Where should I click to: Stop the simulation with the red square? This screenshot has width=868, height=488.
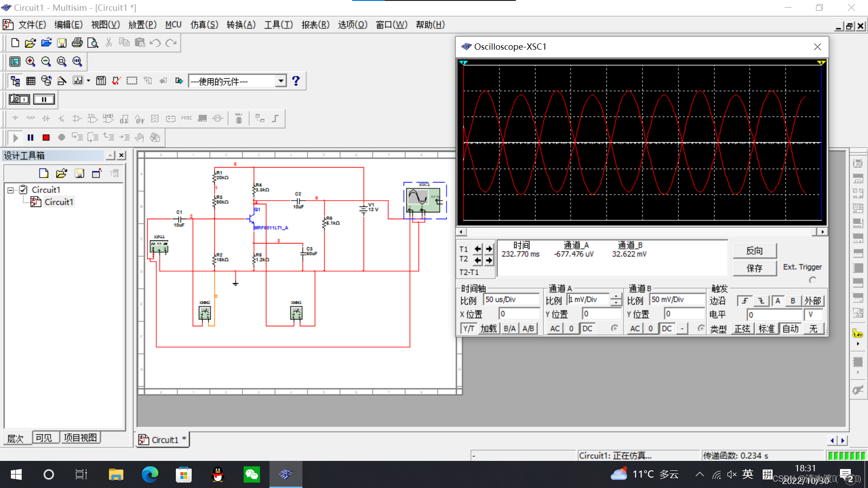point(46,137)
